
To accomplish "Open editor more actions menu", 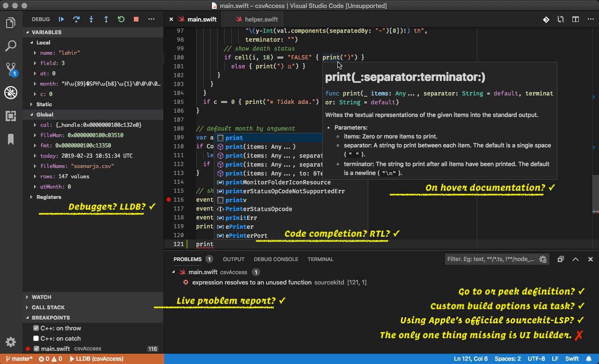I will tap(591, 19).
